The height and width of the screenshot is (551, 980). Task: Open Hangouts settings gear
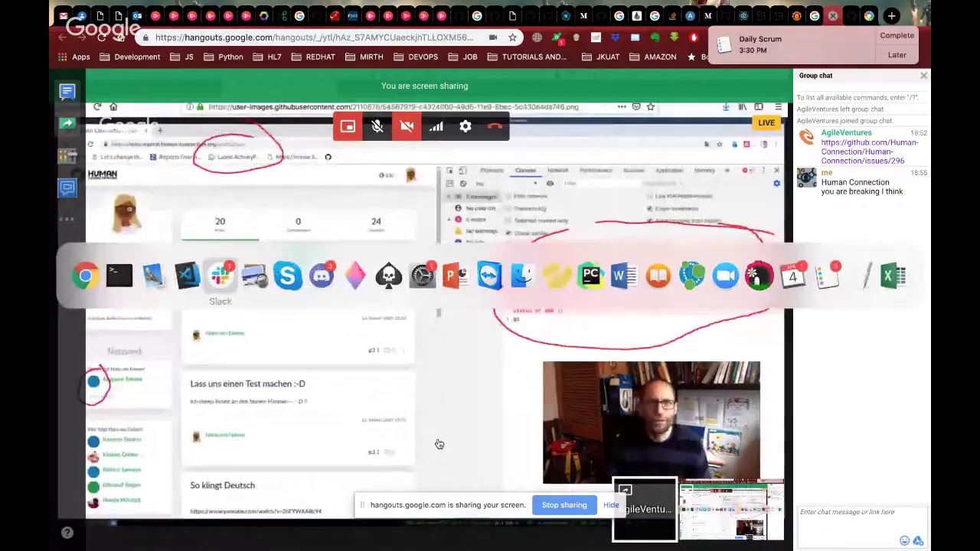coord(465,127)
